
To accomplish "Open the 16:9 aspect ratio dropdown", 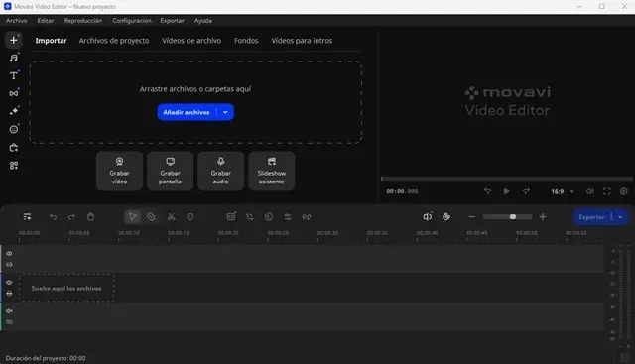I will [x=563, y=191].
